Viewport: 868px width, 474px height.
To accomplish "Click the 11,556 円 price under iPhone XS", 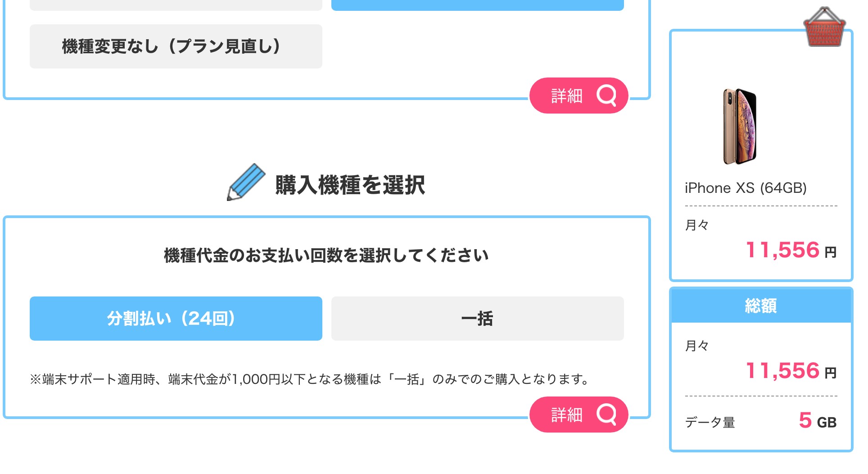I will coord(791,250).
